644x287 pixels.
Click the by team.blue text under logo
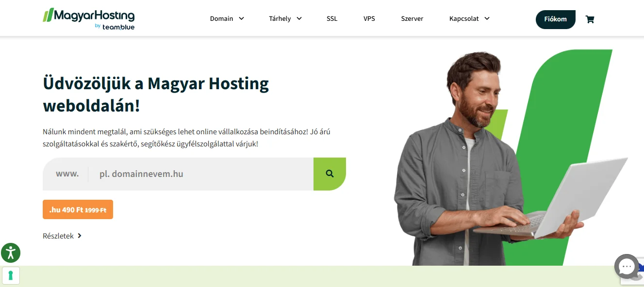pyautogui.click(x=115, y=27)
